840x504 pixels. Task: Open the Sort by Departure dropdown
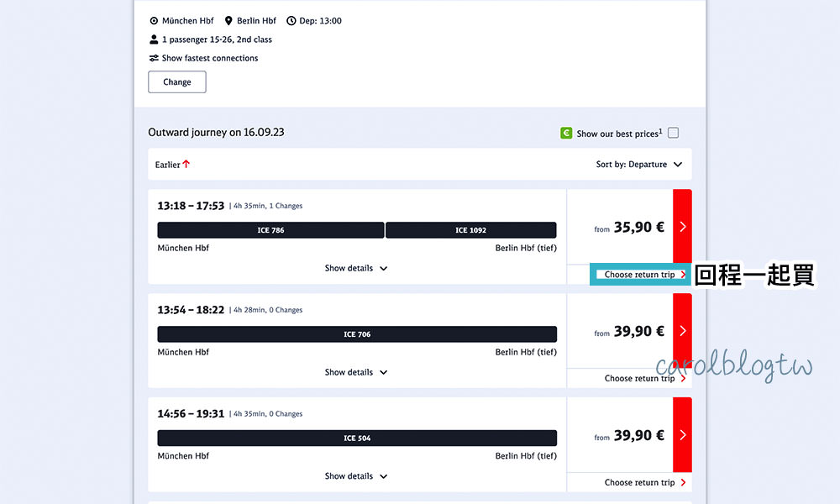pos(638,165)
